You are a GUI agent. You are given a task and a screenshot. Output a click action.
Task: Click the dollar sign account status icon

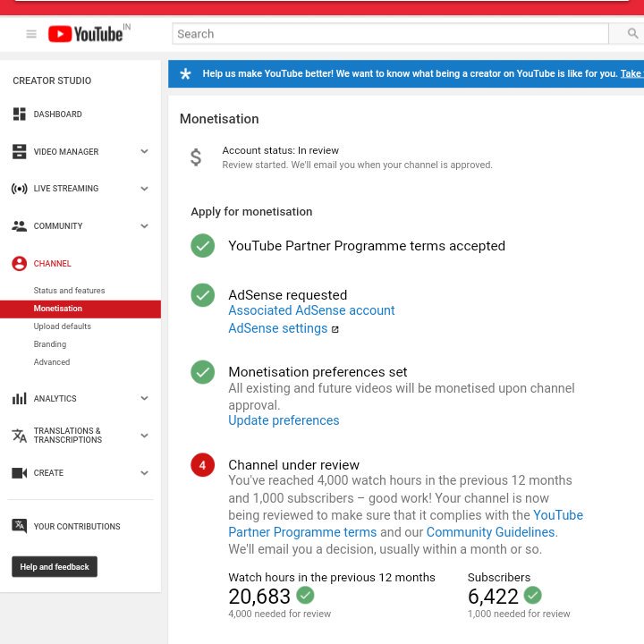(x=196, y=157)
